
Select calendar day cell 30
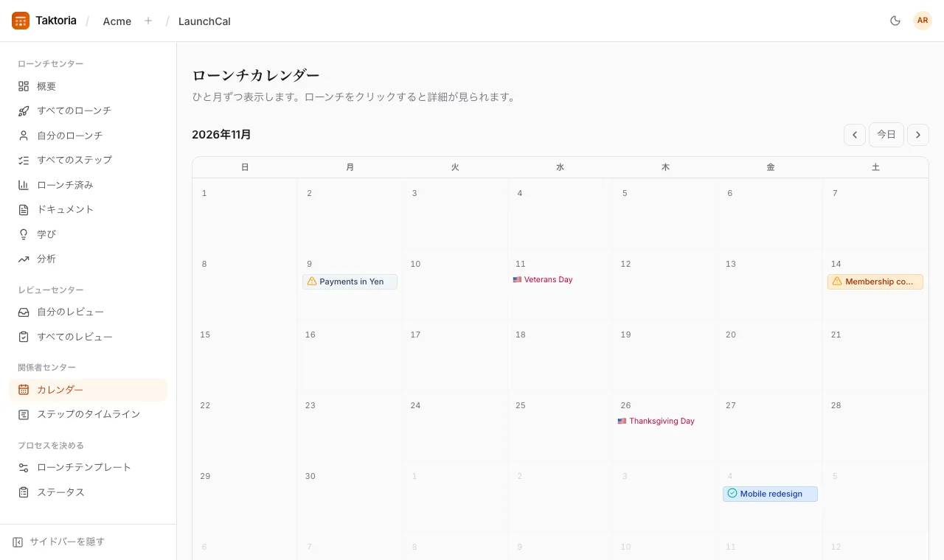coord(350,497)
